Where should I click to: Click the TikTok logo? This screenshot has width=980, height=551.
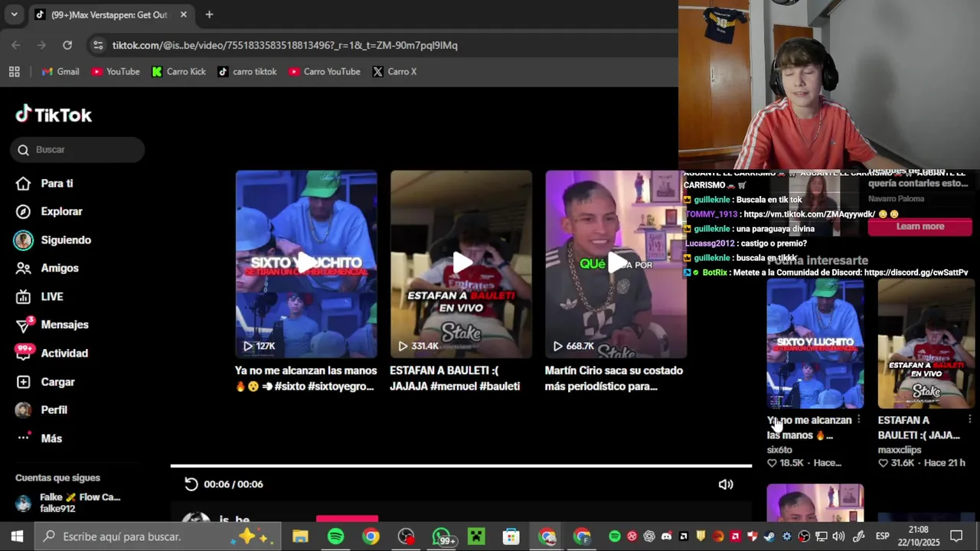[x=54, y=115]
